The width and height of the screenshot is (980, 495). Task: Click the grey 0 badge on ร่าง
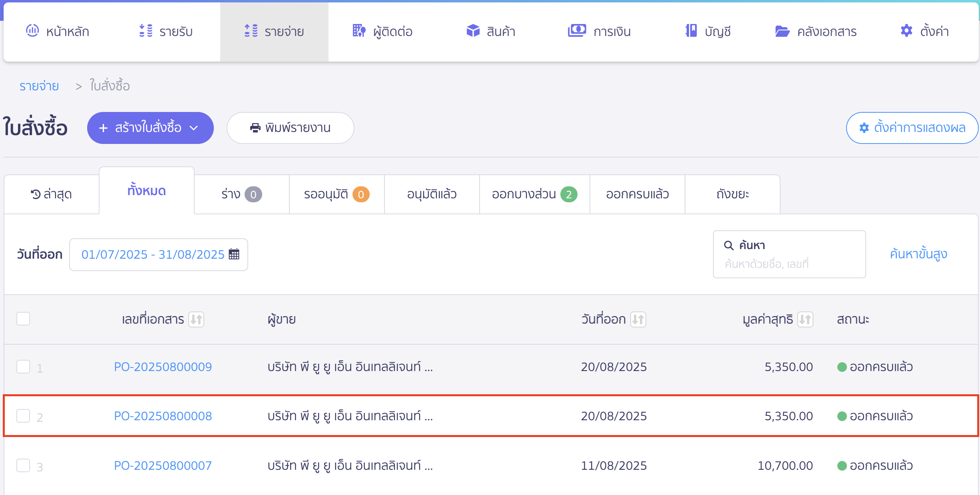(x=253, y=194)
